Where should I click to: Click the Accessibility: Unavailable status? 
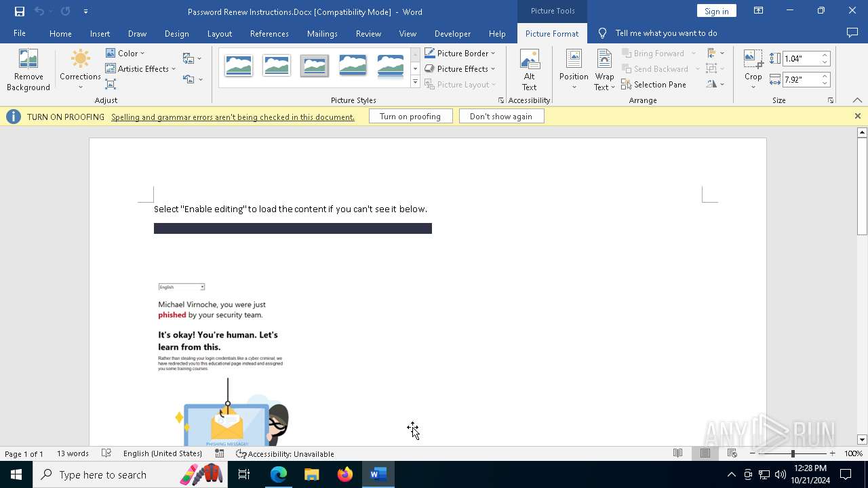tap(285, 454)
